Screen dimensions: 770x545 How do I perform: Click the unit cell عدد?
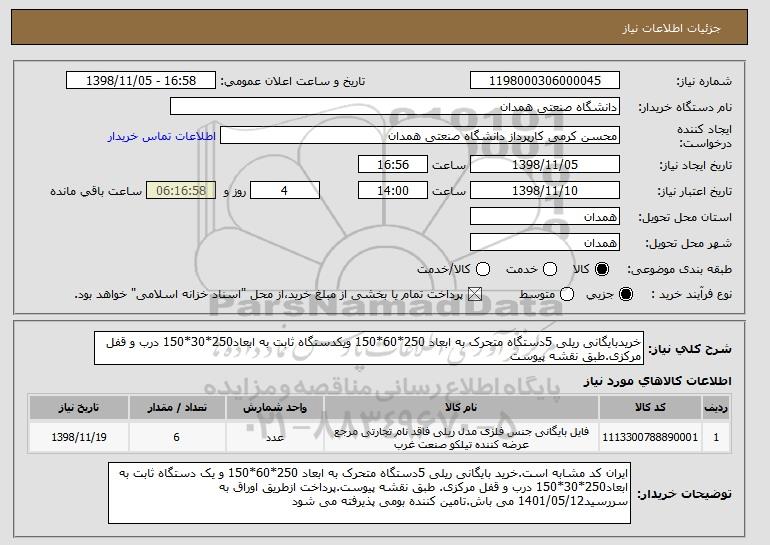[x=275, y=437]
